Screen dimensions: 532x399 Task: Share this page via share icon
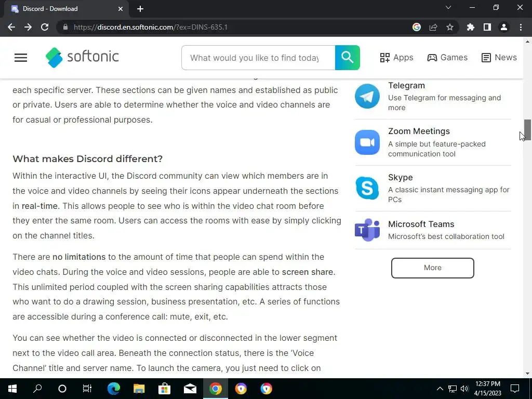click(433, 27)
